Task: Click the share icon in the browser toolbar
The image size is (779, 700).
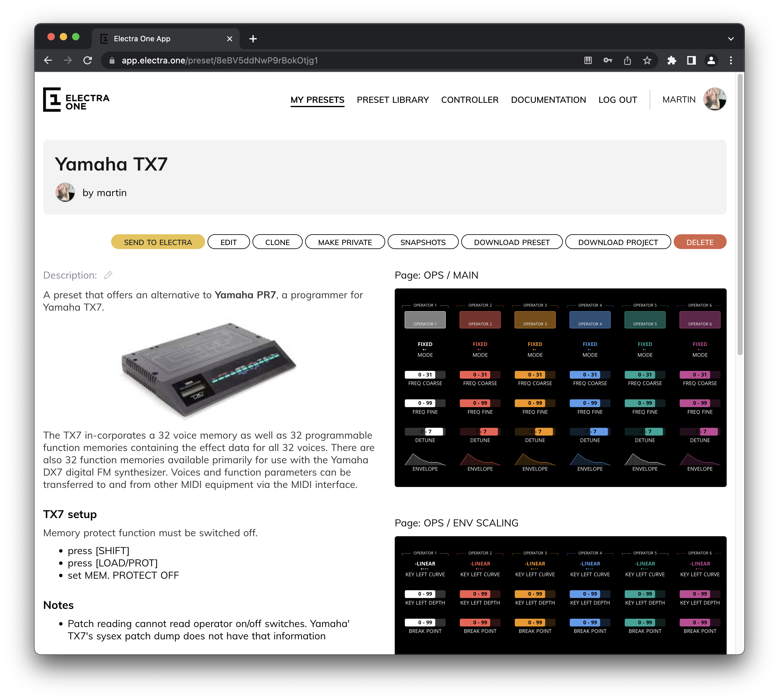Action: pyautogui.click(x=628, y=60)
